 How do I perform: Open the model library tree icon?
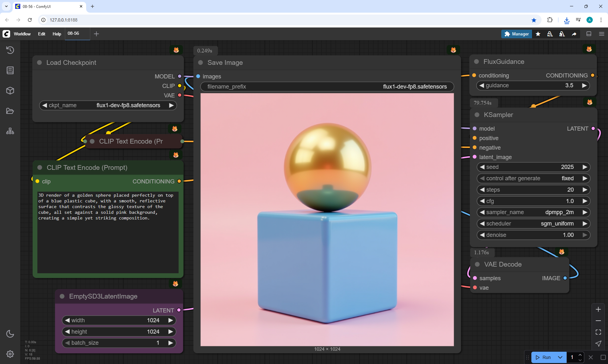point(10,131)
